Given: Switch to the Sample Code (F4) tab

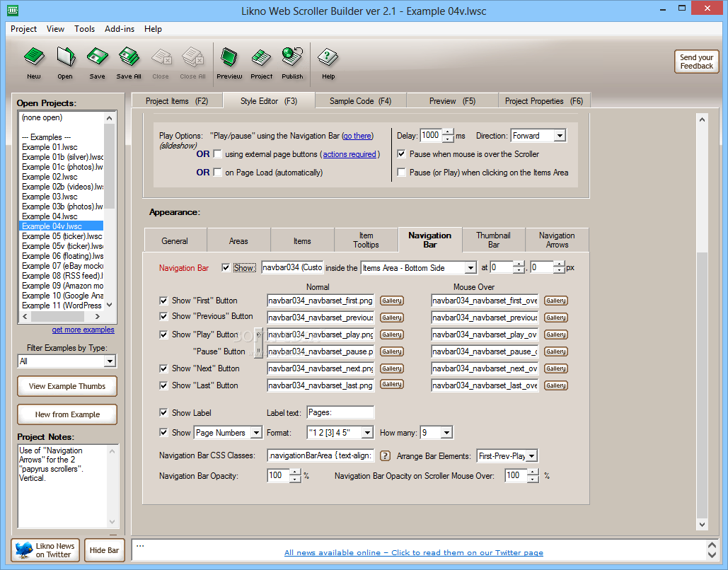Looking at the screenshot, I should point(360,100).
